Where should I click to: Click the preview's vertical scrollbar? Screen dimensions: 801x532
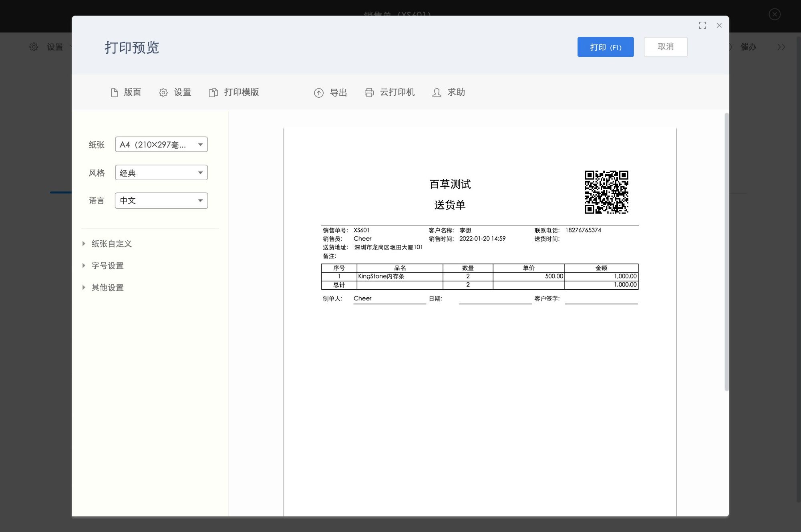[x=726, y=252]
